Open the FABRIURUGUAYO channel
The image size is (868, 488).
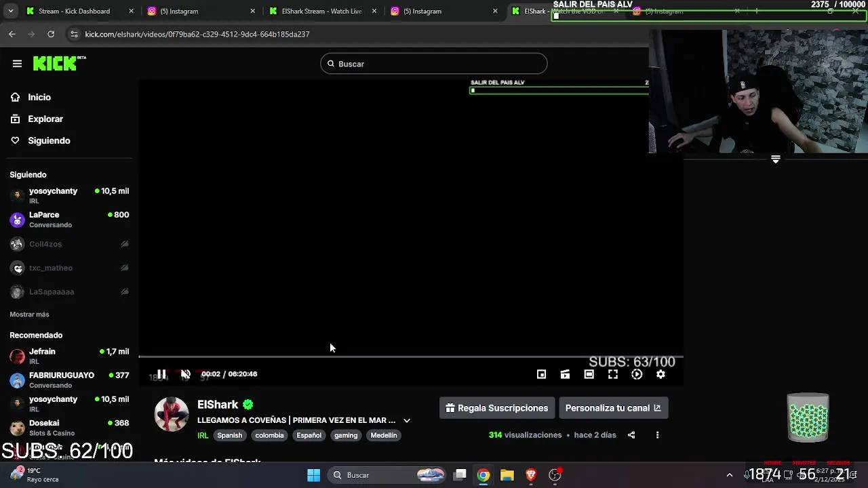[69, 380]
